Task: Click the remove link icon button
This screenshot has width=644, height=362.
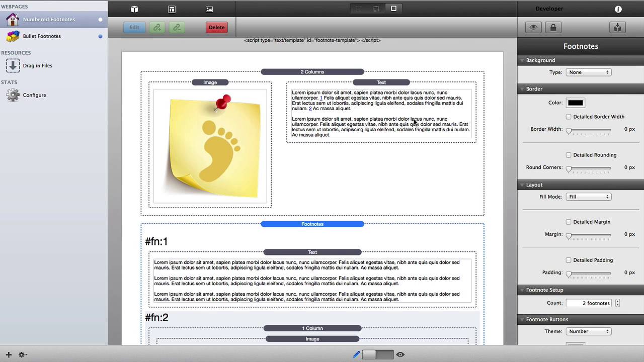Action: [177, 28]
